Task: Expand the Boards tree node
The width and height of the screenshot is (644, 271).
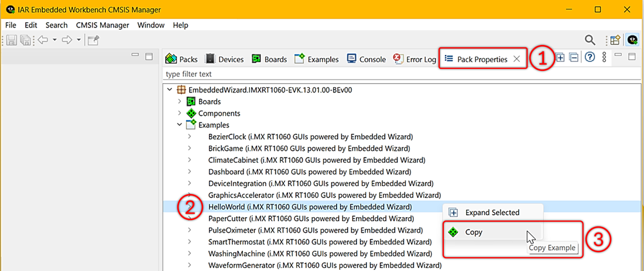Action: pyautogui.click(x=180, y=102)
